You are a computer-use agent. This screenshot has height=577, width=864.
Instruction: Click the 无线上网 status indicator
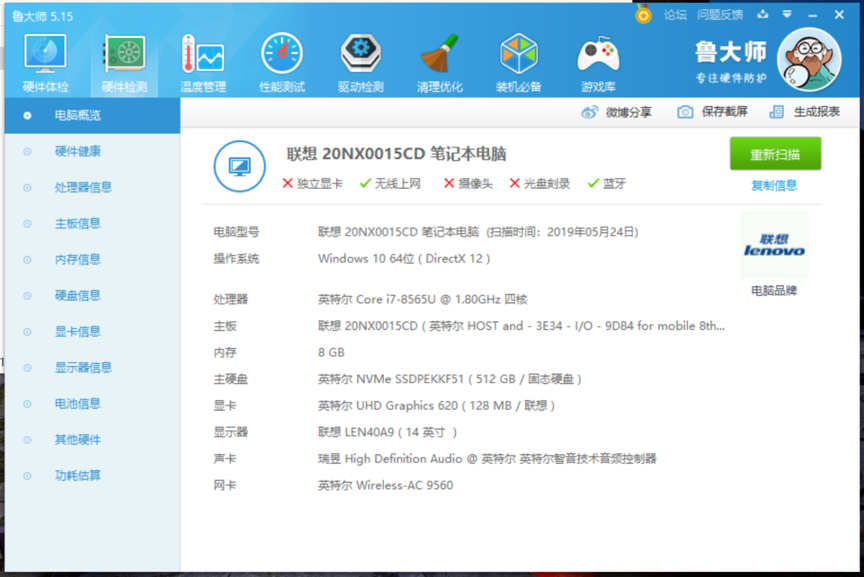click(390, 184)
